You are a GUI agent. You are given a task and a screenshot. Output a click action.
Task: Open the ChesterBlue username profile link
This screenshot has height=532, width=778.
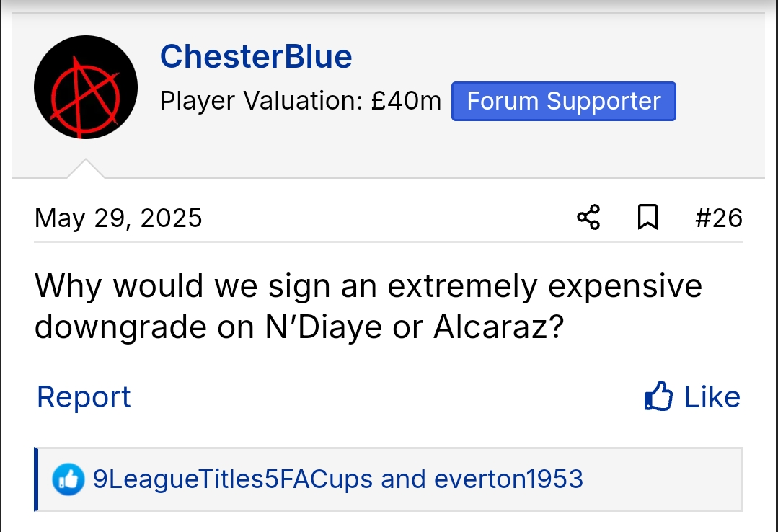click(x=256, y=56)
